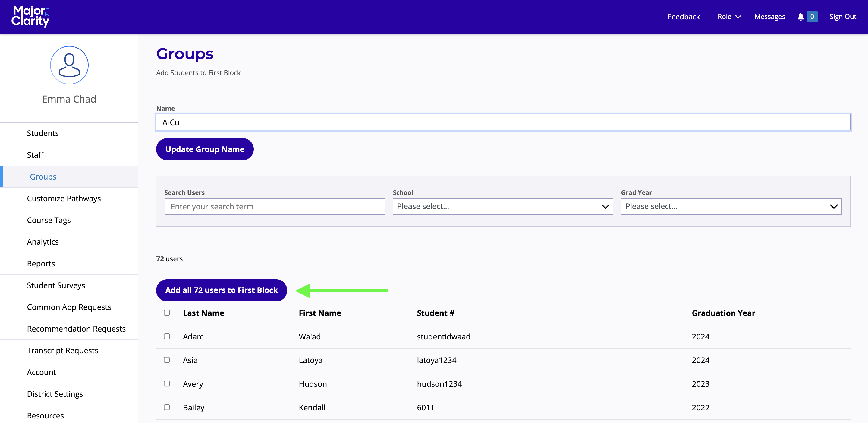Click the Major Clarity logo
Screen dimensions: 868x423
[30, 16]
